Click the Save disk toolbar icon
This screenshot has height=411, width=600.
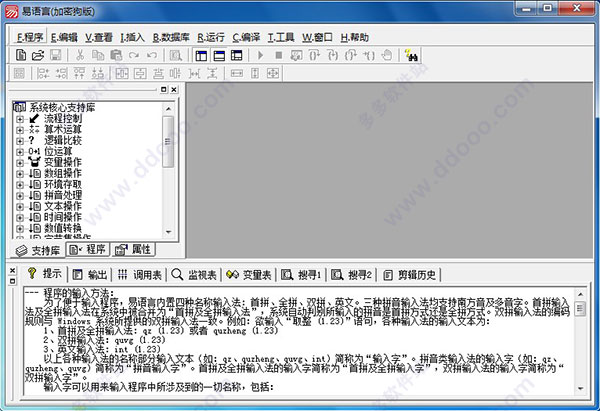[55, 55]
